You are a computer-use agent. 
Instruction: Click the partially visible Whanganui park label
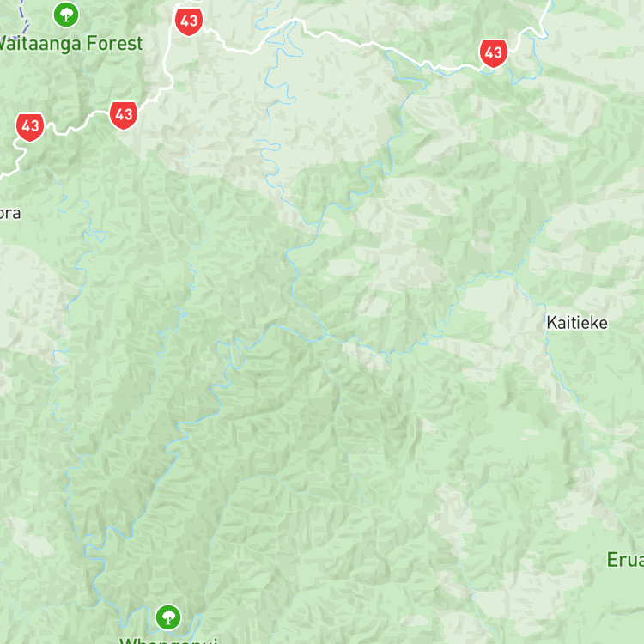coord(168,641)
